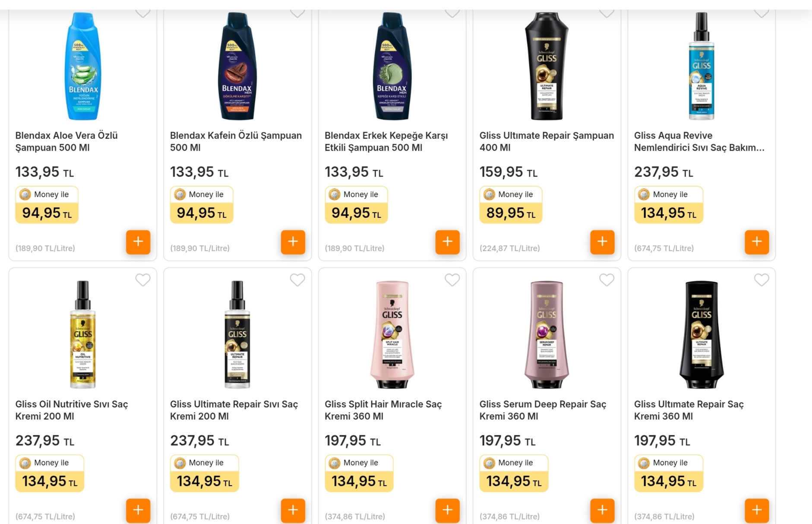Screen dimensions: 812x524
Task: Add Gliss Oil Nutritive to cart
Action: [x=138, y=510]
